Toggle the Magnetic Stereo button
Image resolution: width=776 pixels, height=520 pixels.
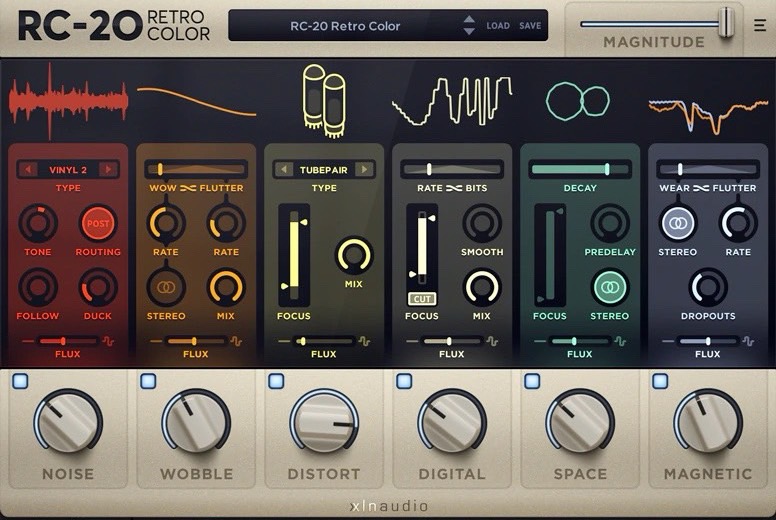[x=678, y=223]
